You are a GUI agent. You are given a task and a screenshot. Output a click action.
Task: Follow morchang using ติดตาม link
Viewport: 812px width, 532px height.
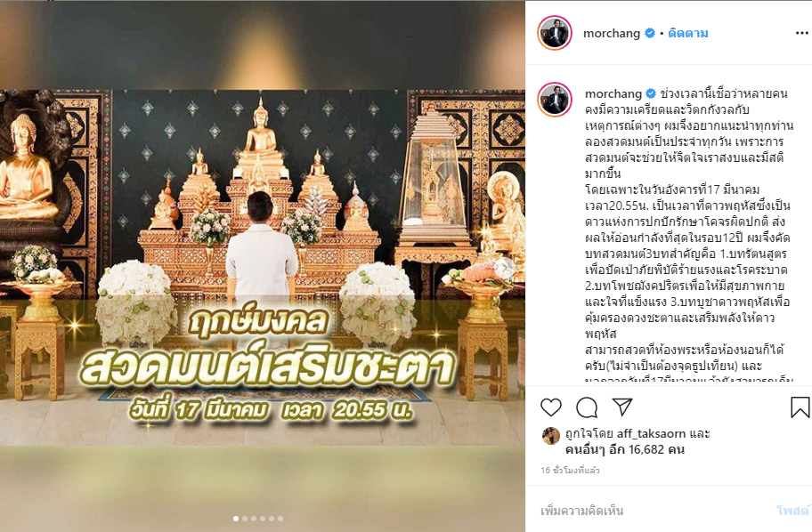pyautogui.click(x=688, y=33)
